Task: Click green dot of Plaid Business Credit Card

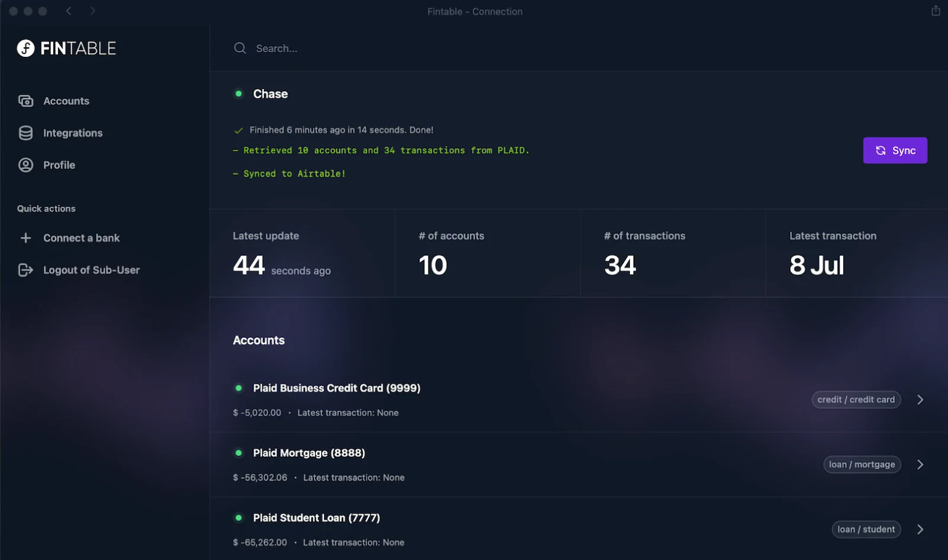Action: 239,388
